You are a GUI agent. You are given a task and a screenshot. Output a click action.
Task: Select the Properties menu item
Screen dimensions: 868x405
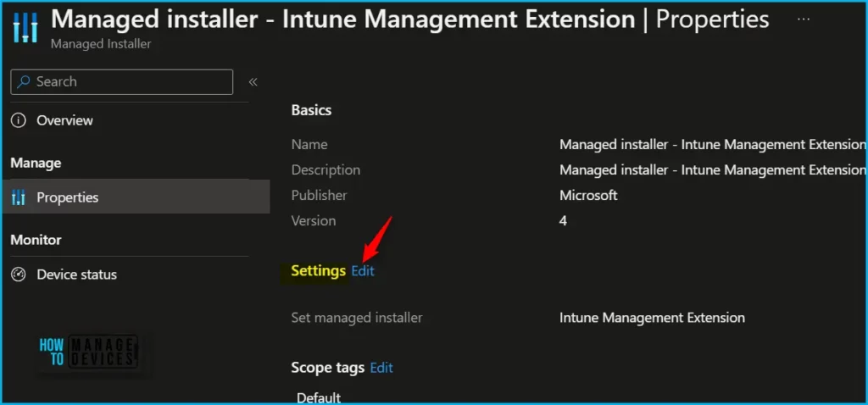coord(136,197)
